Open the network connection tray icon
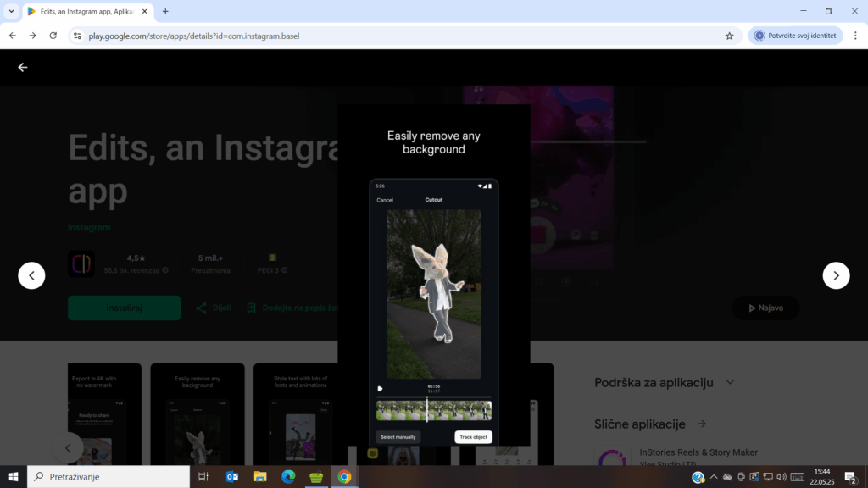Viewport: 868px width, 488px height. click(x=768, y=477)
